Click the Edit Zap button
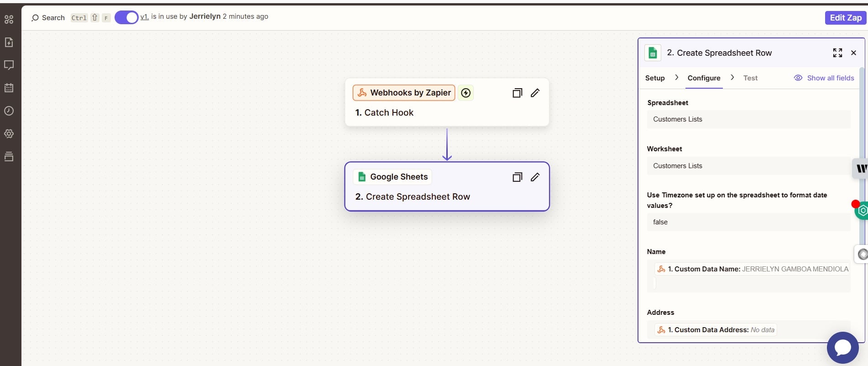Screen dimensions: 868x366 pos(845,18)
